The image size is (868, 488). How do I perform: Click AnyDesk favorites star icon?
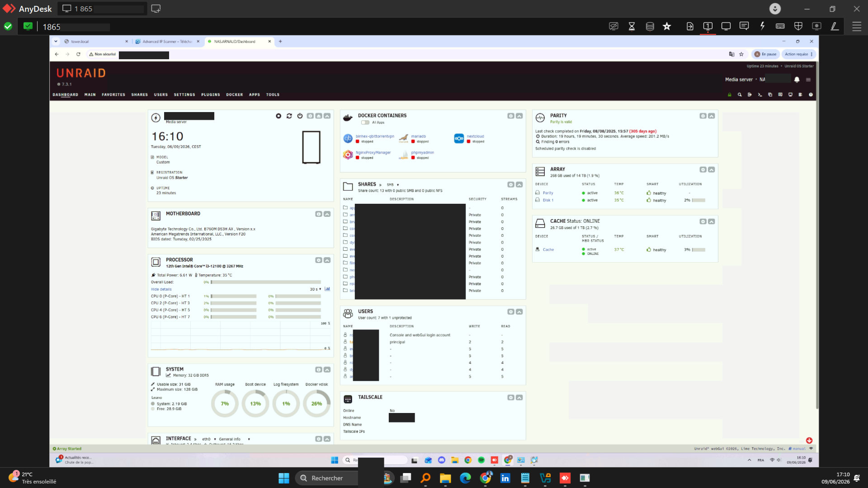click(x=667, y=26)
